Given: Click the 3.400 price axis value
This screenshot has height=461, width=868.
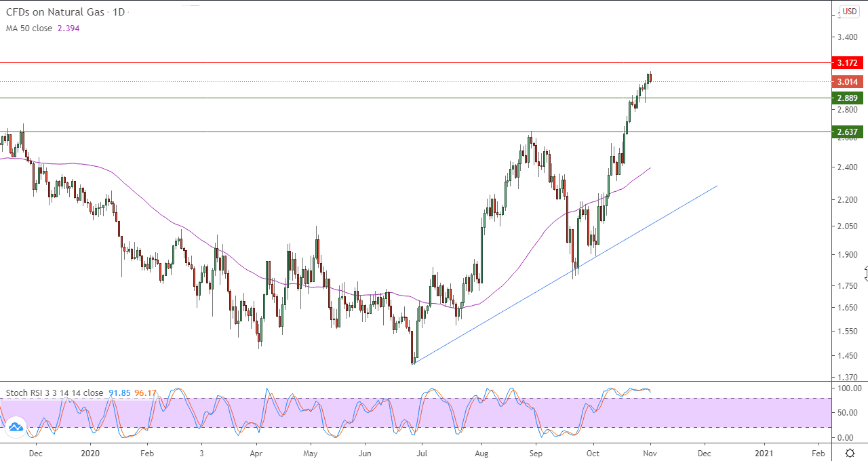Looking at the screenshot, I should pos(848,37).
